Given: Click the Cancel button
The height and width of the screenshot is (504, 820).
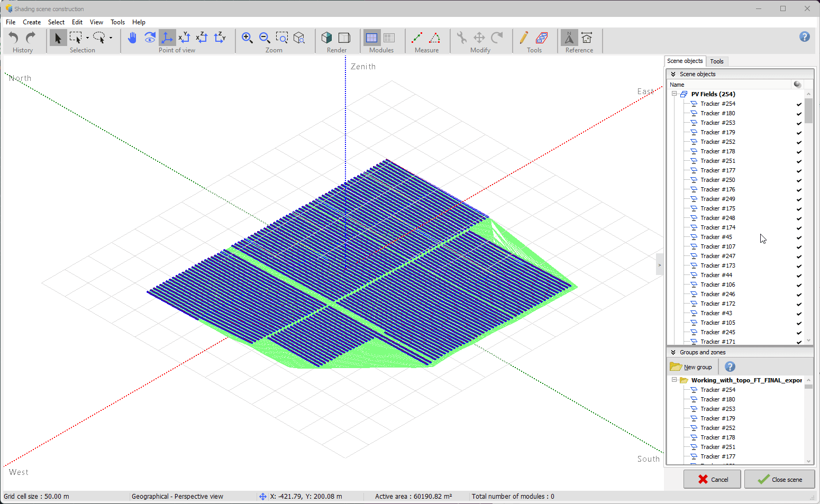Looking at the screenshot, I should [x=712, y=479].
